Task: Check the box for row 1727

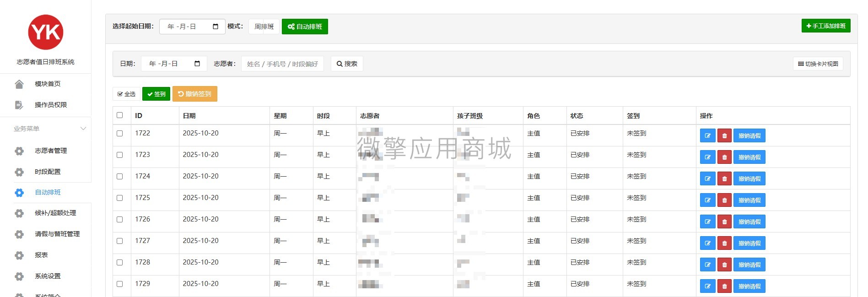Action: (x=120, y=241)
